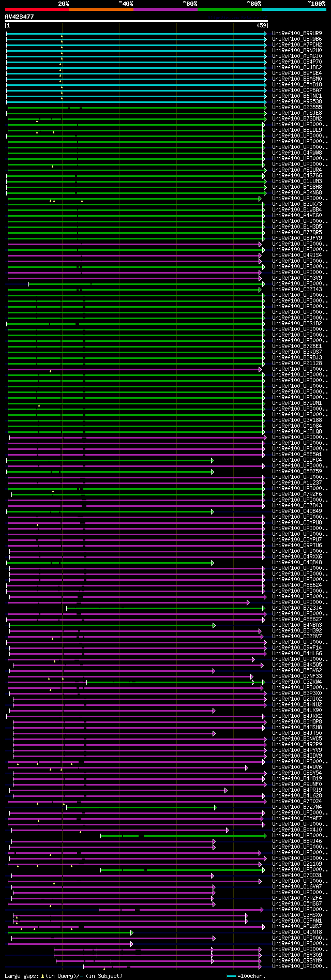The image size is (331, 980).
Task: Select the UniRef100_B4JKK2 label
Action: (x=297, y=716)
